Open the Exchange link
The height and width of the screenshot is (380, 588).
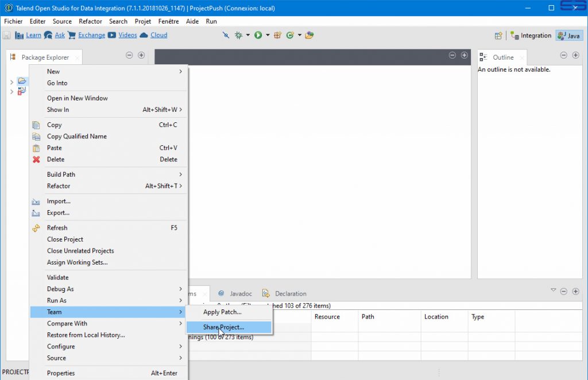(91, 35)
